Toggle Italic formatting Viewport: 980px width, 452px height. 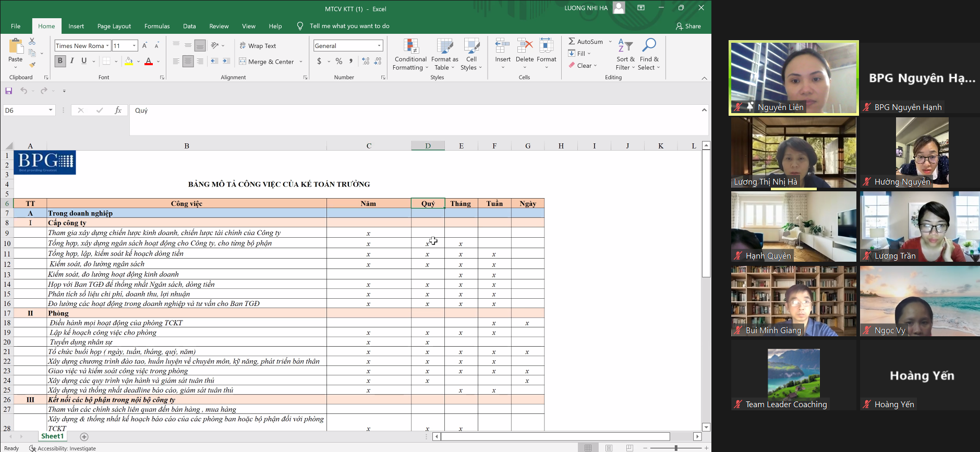coord(72,61)
